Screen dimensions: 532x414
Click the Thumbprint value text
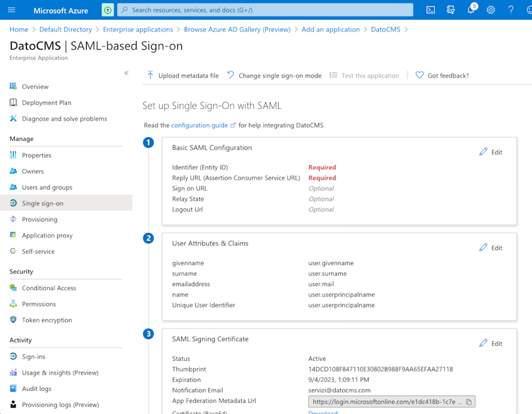coord(380,369)
